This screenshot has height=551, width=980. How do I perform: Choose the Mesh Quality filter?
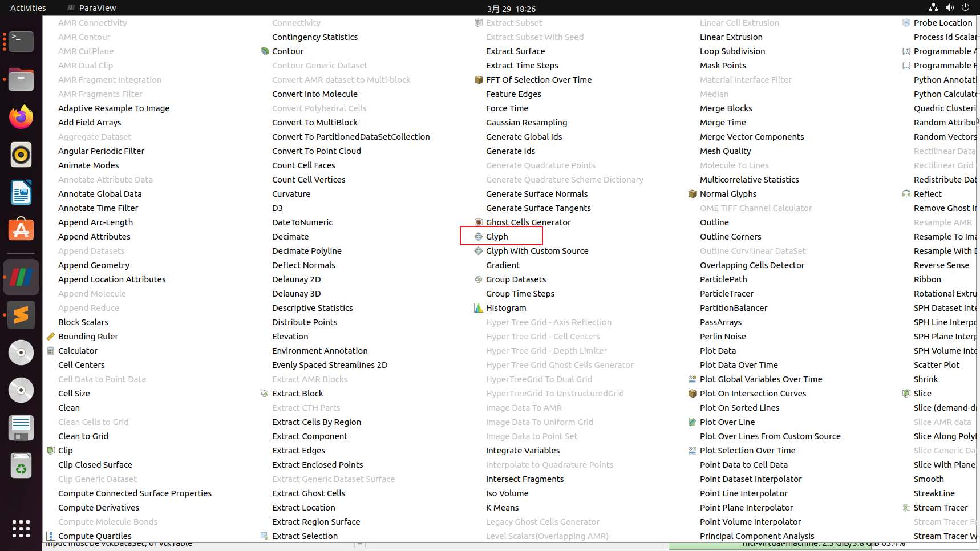pyautogui.click(x=725, y=151)
